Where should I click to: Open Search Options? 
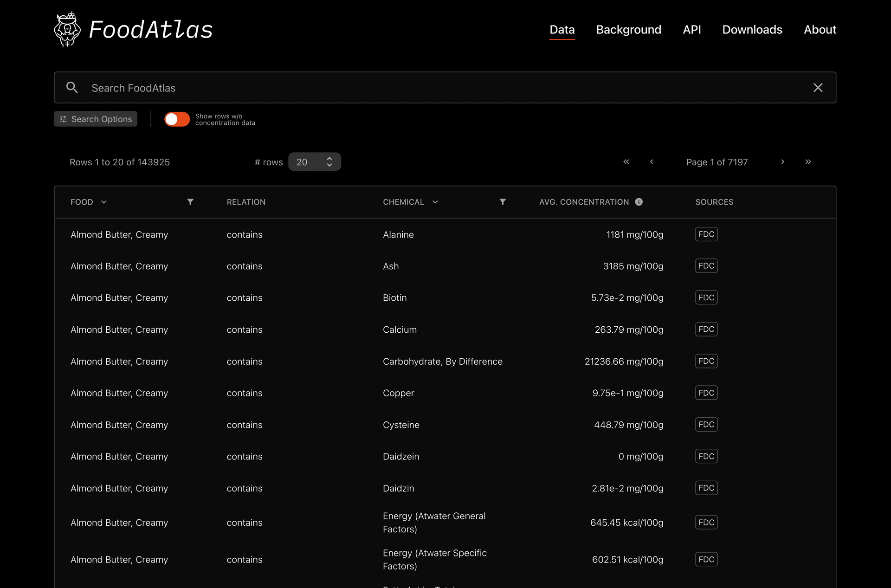[95, 119]
